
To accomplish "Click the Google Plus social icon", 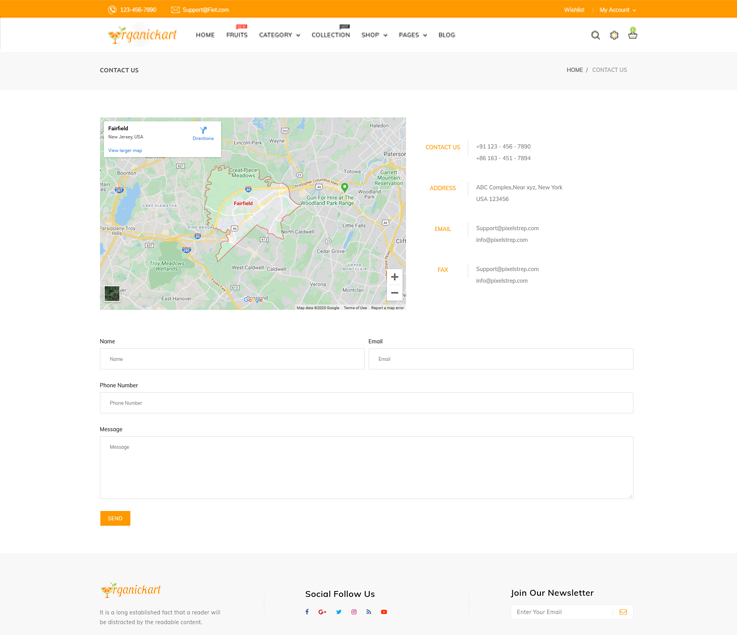I will 322,612.
